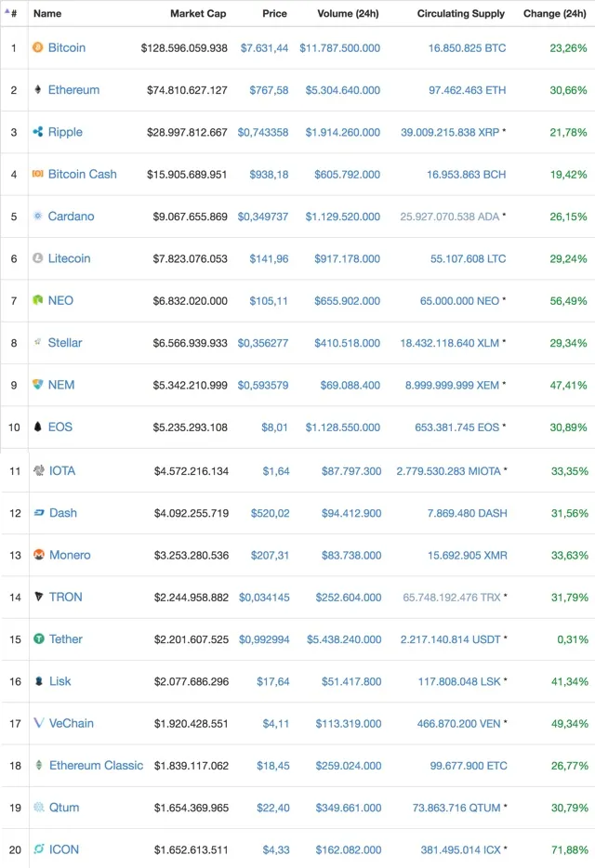Click supply 117.808.048 LSK
Screen dimensions: 595x868
(x=459, y=681)
